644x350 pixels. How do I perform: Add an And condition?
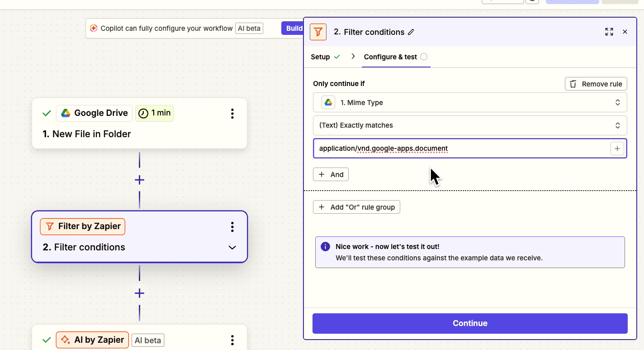[331, 175]
